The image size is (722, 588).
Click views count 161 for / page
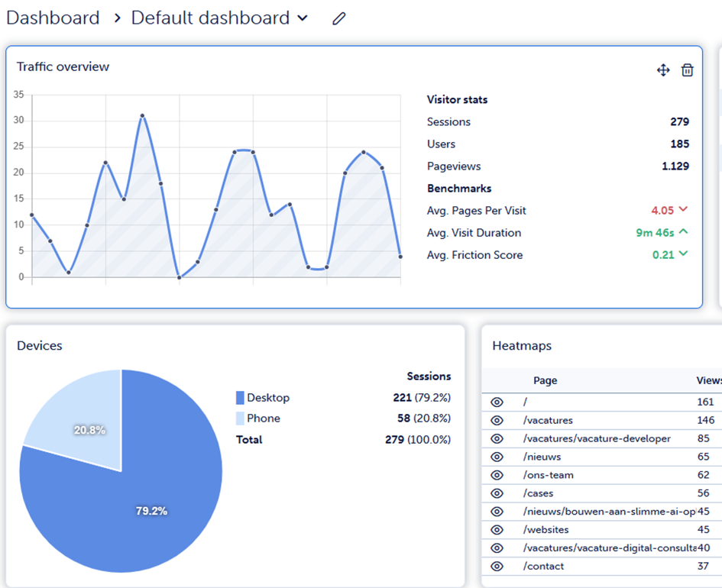tap(705, 402)
